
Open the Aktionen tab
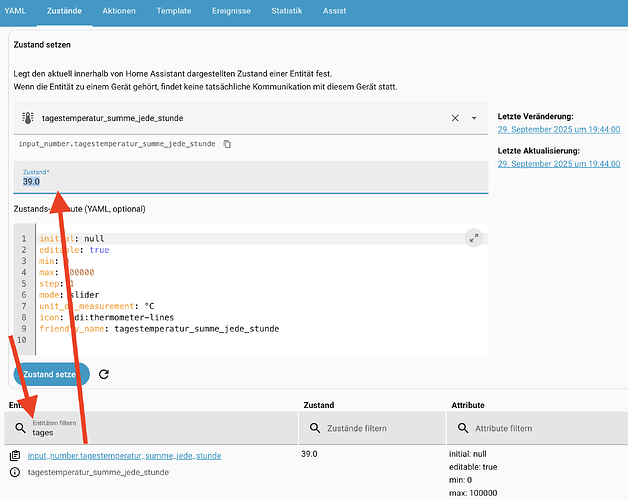pyautogui.click(x=119, y=11)
